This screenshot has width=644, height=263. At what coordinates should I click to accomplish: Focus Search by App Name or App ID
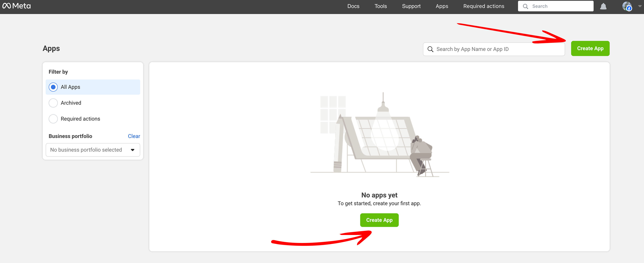[494, 49]
